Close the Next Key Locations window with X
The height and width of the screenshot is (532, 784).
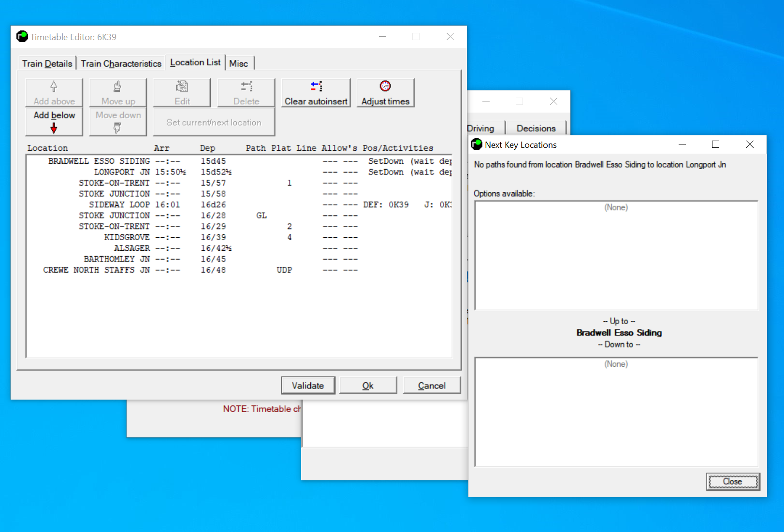(750, 144)
